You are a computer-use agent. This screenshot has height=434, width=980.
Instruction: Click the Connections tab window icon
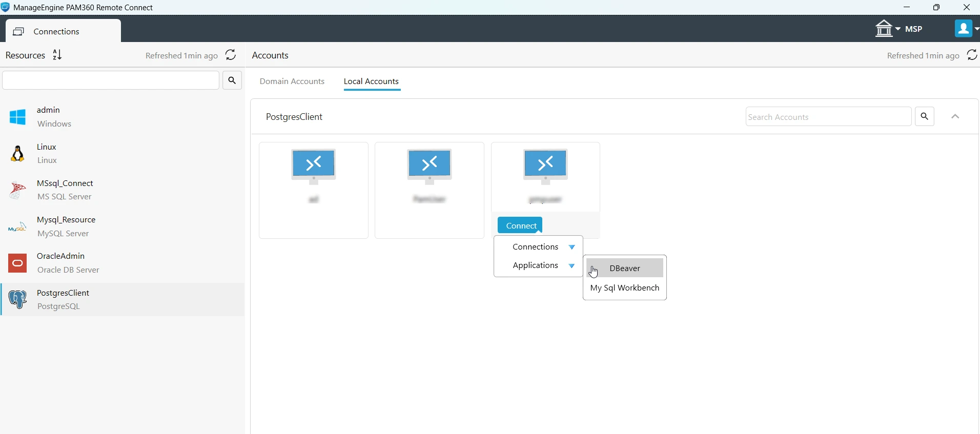[x=18, y=32]
